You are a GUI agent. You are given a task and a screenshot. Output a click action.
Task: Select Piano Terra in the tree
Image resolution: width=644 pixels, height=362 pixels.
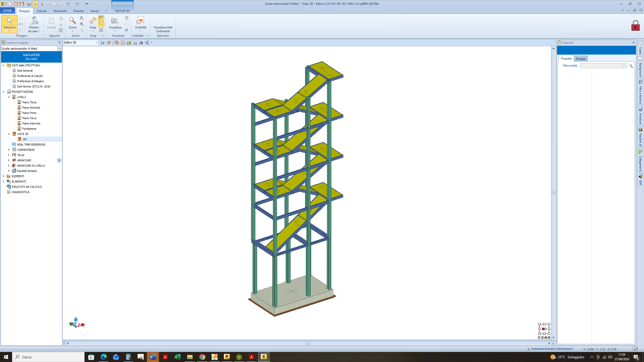(x=29, y=118)
